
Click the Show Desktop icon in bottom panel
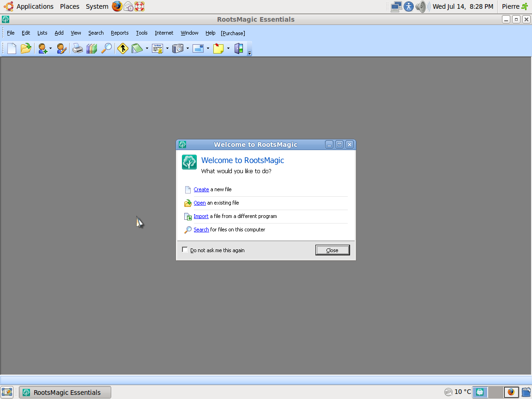coord(7,392)
